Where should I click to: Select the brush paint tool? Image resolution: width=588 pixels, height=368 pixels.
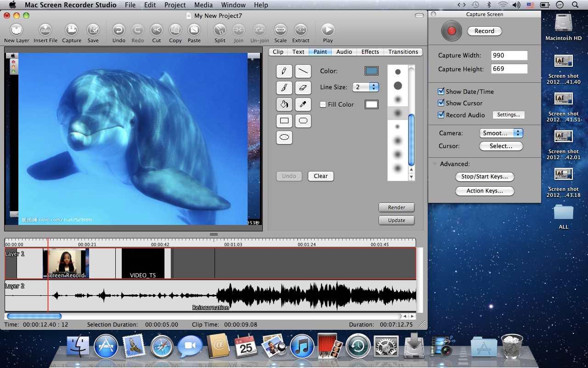[x=284, y=88]
